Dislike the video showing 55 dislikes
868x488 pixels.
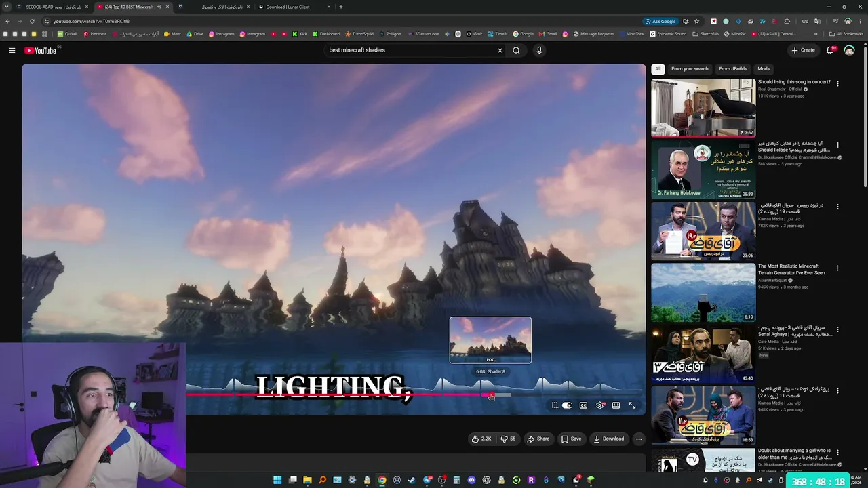point(509,439)
